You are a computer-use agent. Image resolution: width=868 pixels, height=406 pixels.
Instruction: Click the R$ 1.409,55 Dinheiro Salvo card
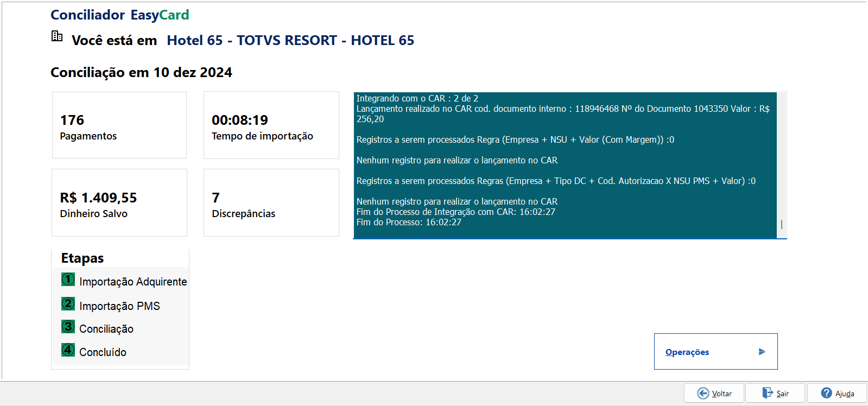coord(119,202)
